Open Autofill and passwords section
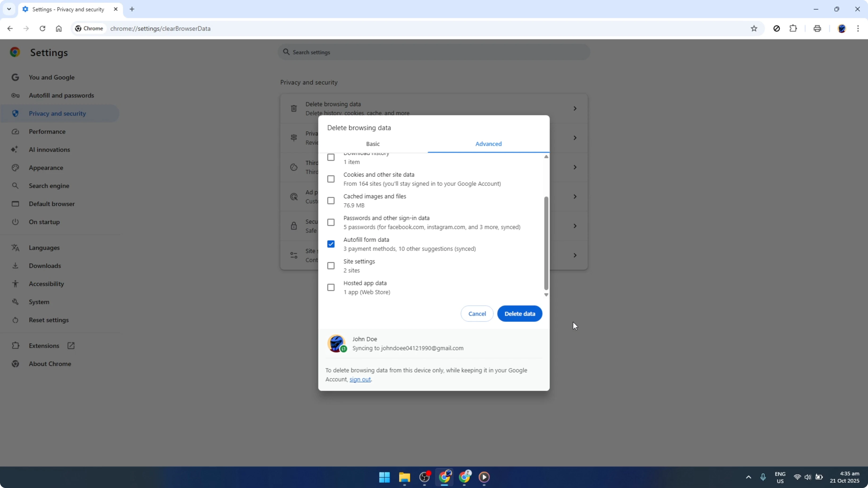Viewport: 868px width, 488px height. click(60, 96)
